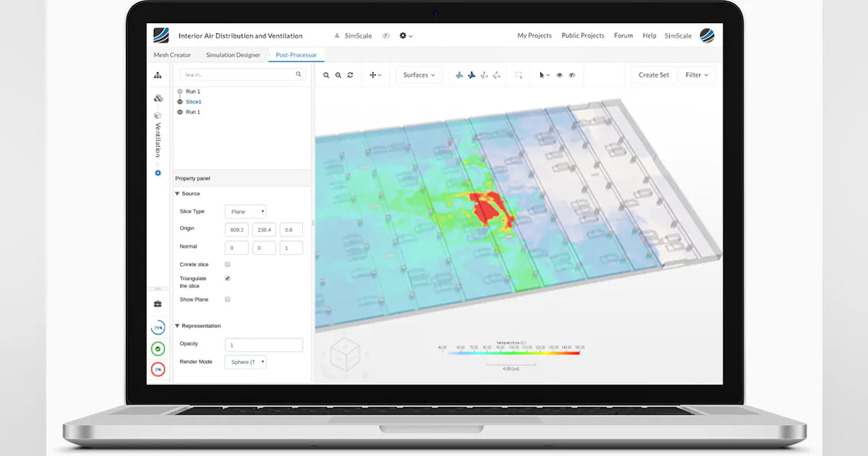Open the briefcase jobs icon in sidebar
The width and height of the screenshot is (868, 456).
pos(158,304)
